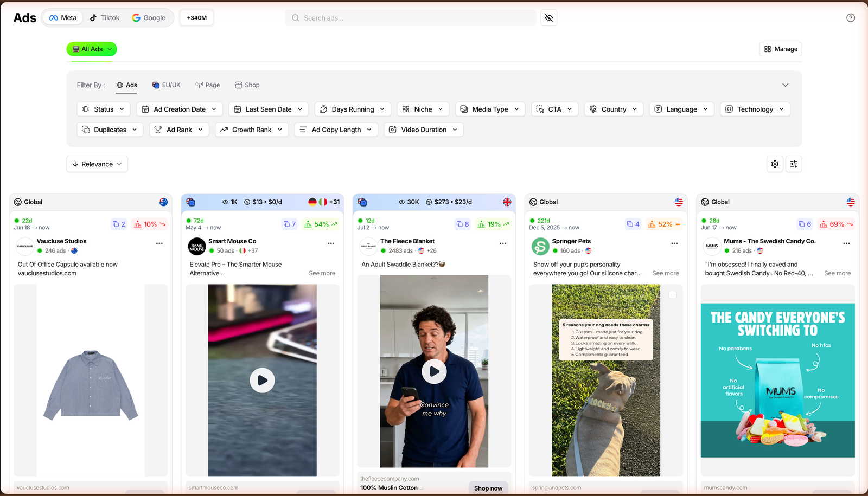
Task: Select the Shop filter tab
Action: click(247, 85)
